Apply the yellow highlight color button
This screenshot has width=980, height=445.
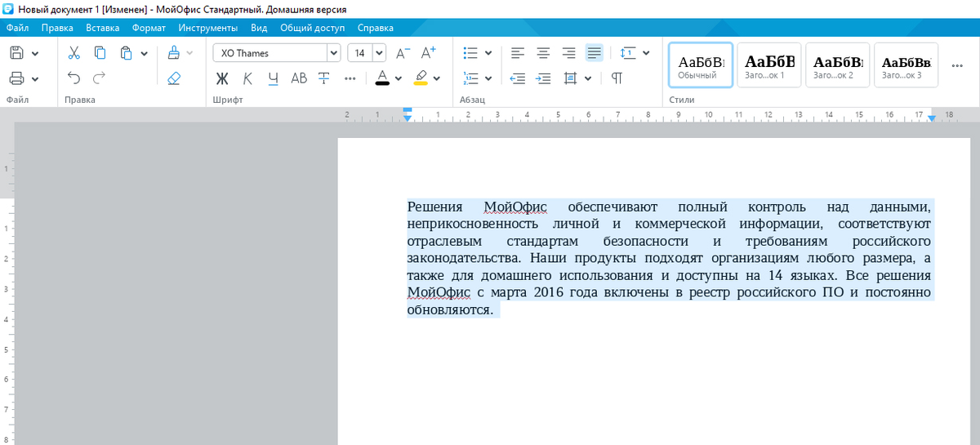[421, 78]
